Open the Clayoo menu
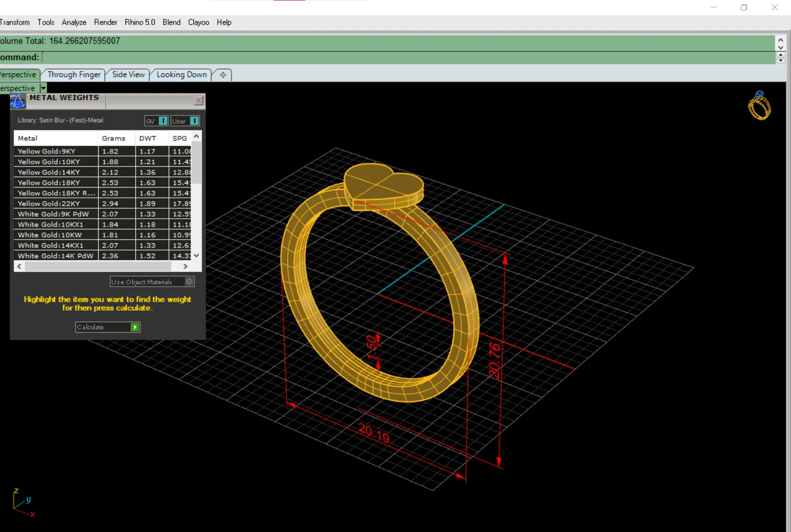This screenshot has height=532, width=791. (x=199, y=22)
